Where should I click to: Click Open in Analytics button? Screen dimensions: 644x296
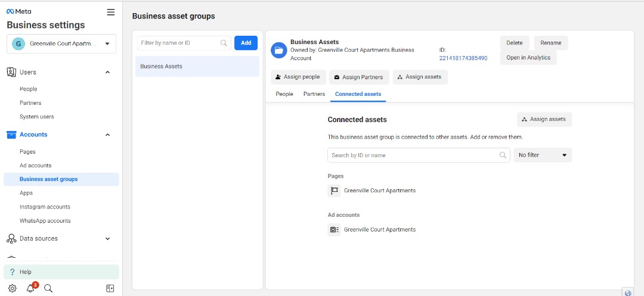528,58
